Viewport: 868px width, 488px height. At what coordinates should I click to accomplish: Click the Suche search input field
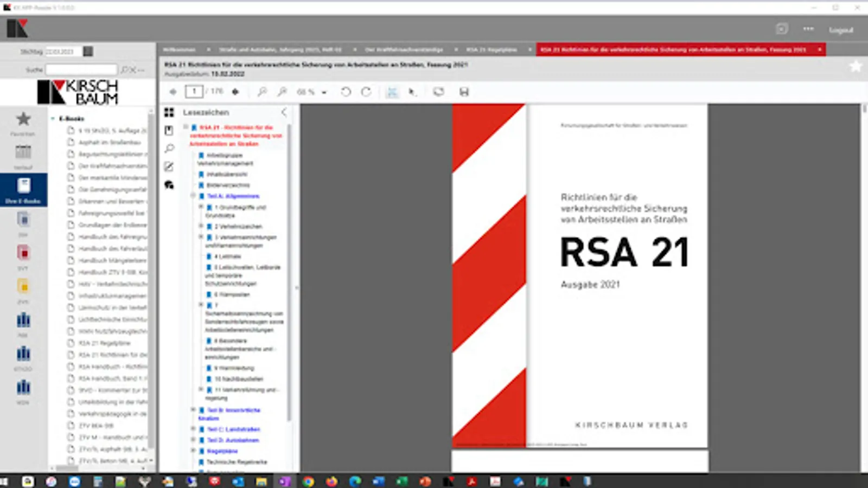[81, 69]
